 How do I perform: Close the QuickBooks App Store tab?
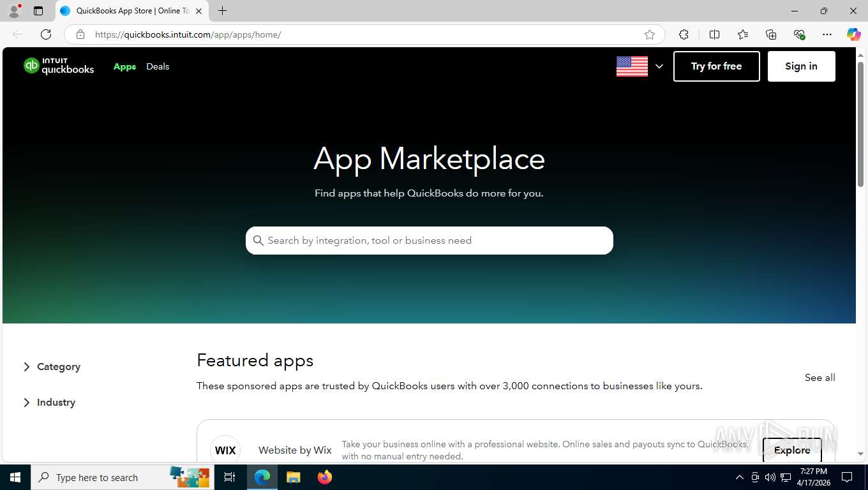click(x=198, y=11)
